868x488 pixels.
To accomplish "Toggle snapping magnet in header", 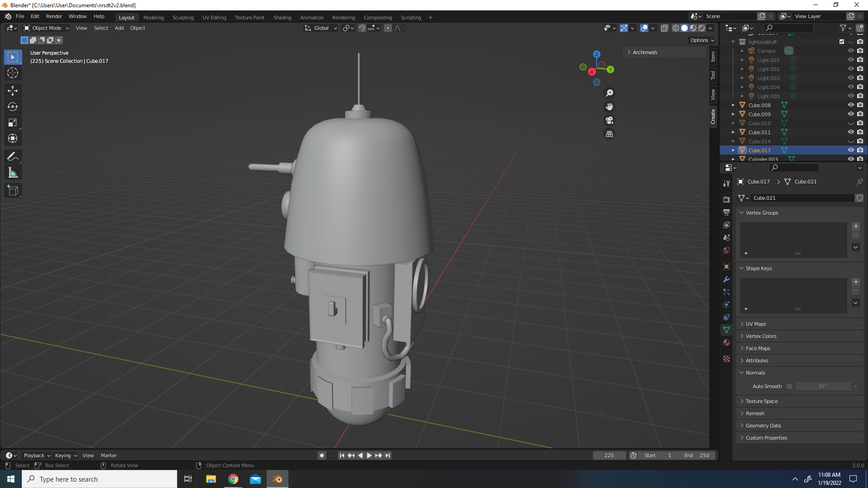I will pos(362,28).
